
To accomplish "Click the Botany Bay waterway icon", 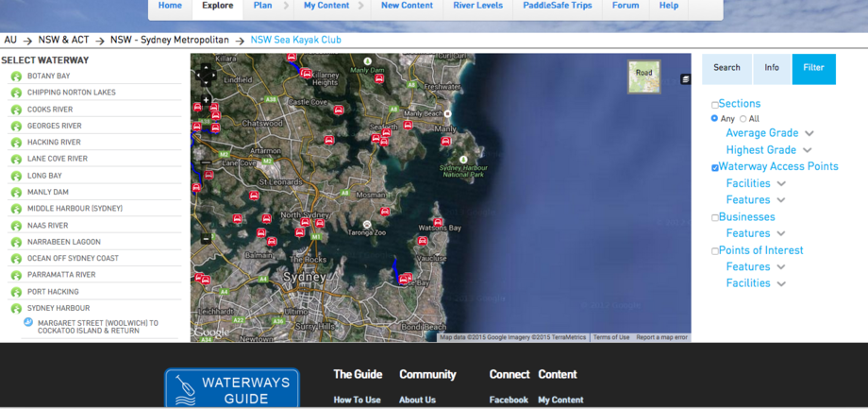I will [16, 77].
